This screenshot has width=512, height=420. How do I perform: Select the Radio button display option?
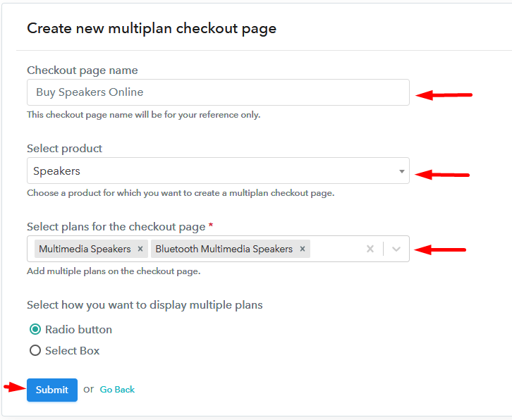pos(35,329)
